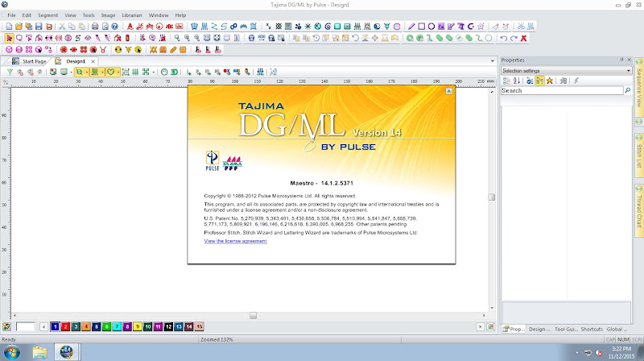The image size is (644, 361).
Task: Select the red letter A text tool
Action: click(x=130, y=27)
